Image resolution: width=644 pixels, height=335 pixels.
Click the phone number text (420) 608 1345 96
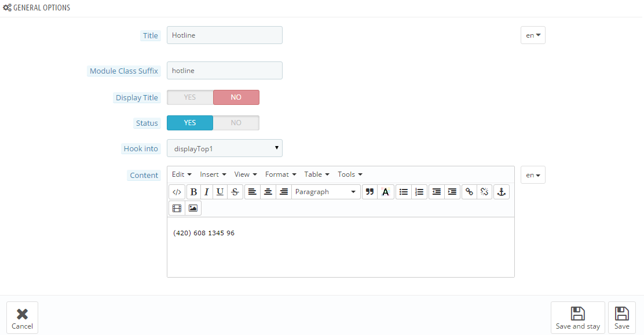click(204, 233)
